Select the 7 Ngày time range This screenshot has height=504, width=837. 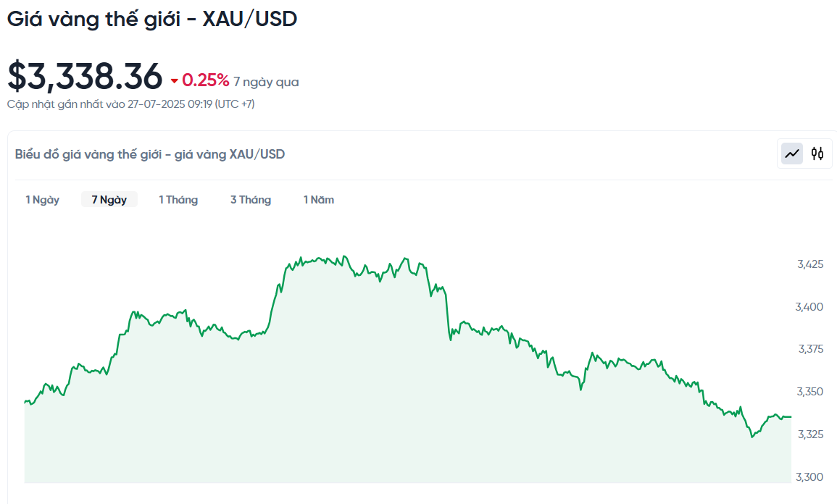[x=109, y=200]
